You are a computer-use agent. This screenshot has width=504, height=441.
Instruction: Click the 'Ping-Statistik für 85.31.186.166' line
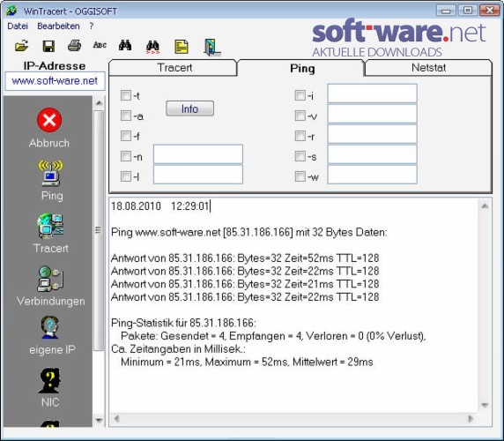[183, 323]
